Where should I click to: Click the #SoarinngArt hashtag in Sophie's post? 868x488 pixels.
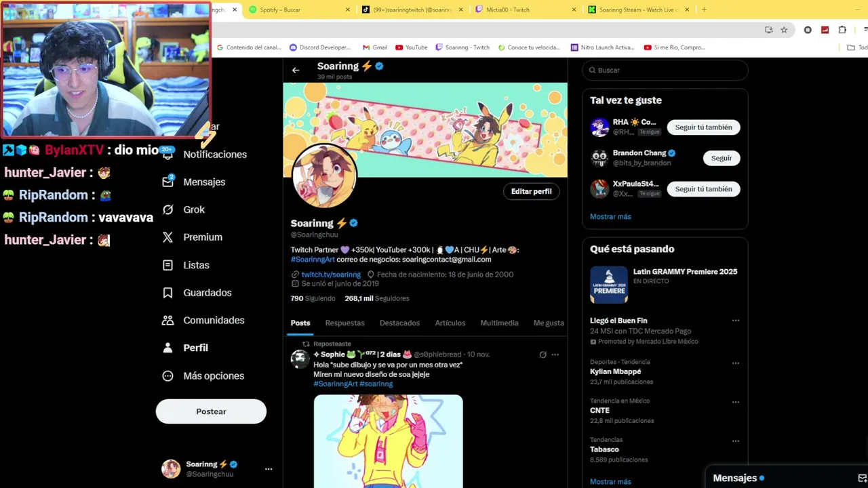[335, 384]
